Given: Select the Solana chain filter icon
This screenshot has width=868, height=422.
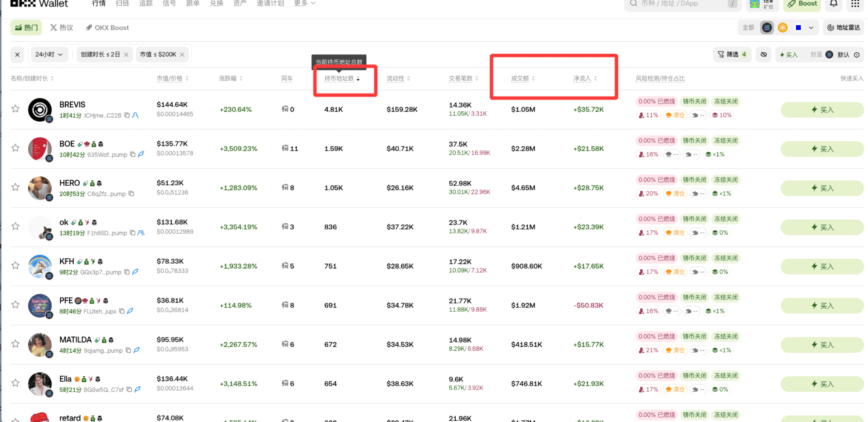Looking at the screenshot, I should [766, 28].
